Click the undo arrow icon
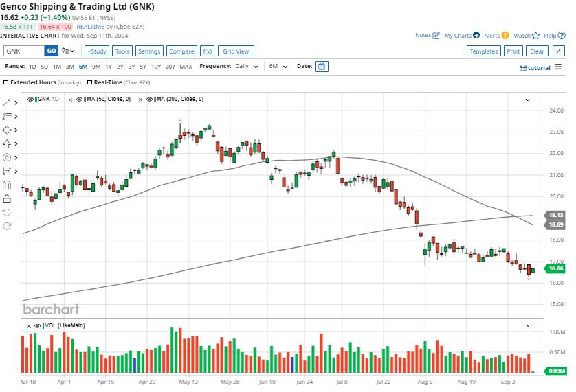The width and height of the screenshot is (576, 392). (x=7, y=213)
